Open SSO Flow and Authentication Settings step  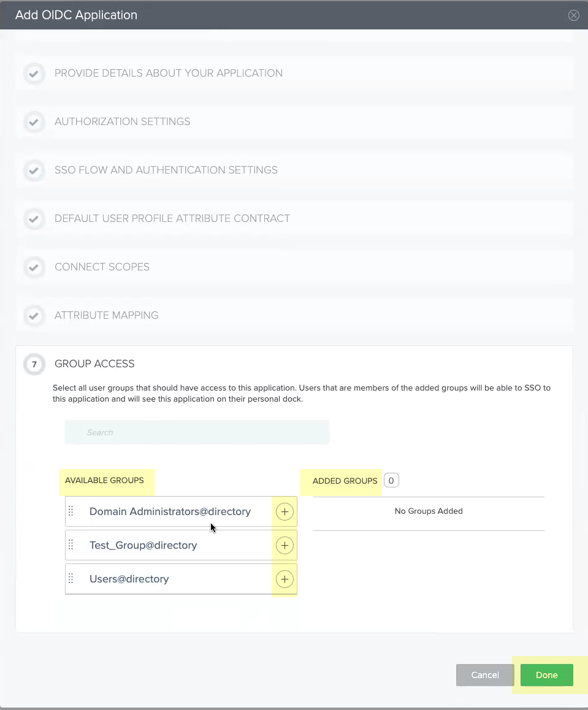coord(166,170)
